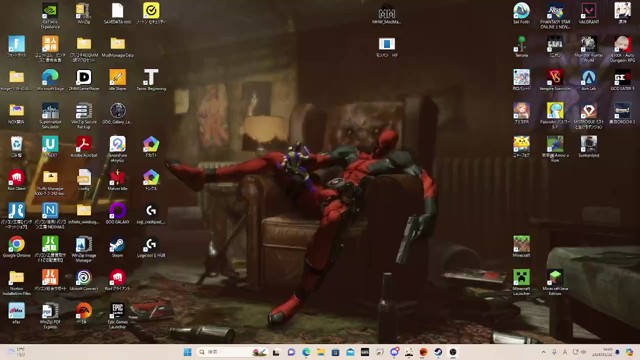Show the taskbar clock and date panel
Image resolution: width=640 pixels, height=360 pixels.
[x=607, y=352]
